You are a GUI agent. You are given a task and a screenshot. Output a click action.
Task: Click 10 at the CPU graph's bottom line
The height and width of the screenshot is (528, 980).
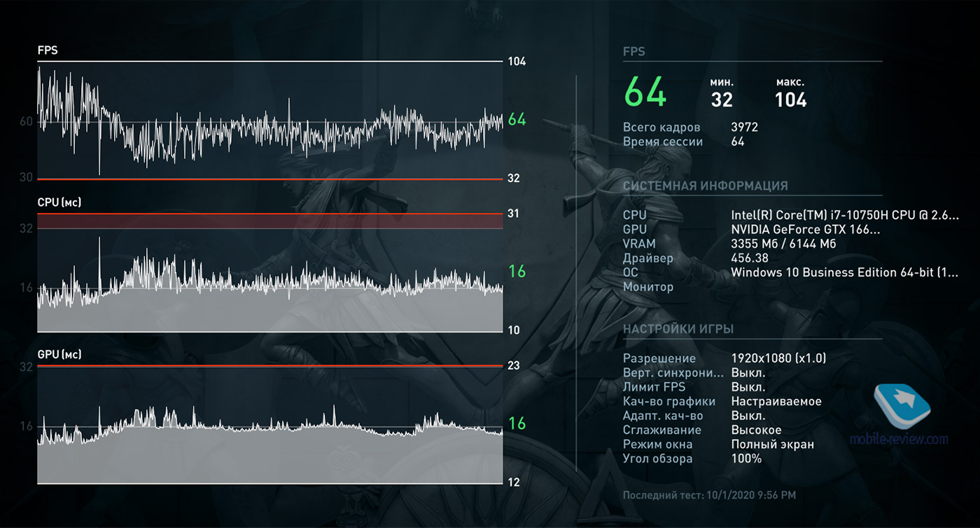click(x=514, y=331)
